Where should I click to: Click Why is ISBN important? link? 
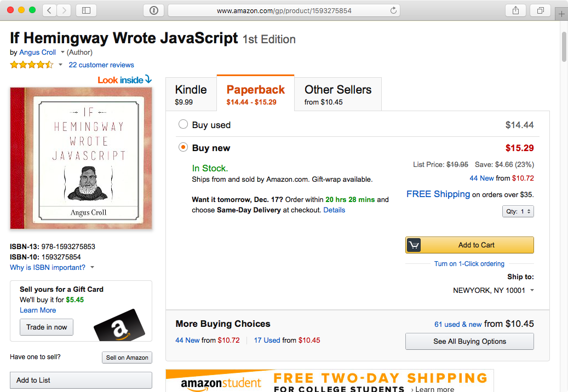point(48,268)
